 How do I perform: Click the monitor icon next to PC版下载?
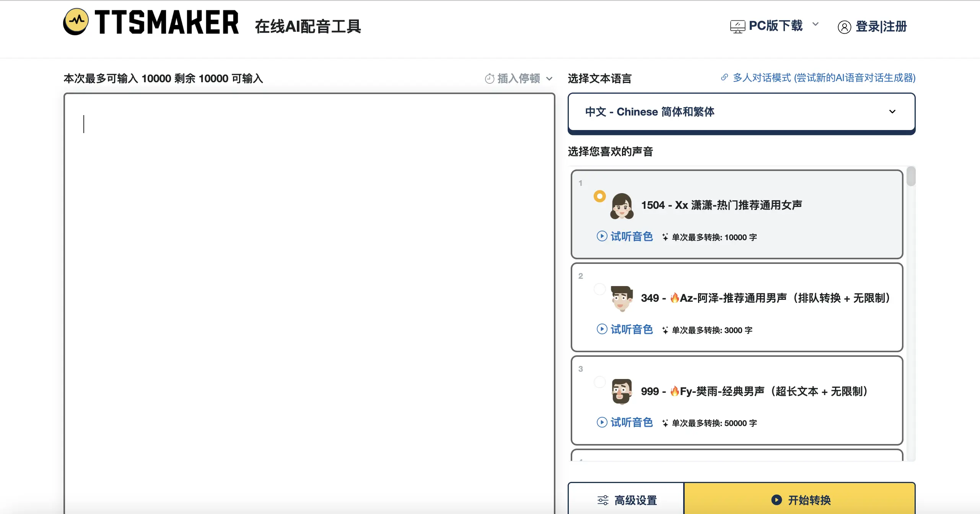tap(738, 26)
